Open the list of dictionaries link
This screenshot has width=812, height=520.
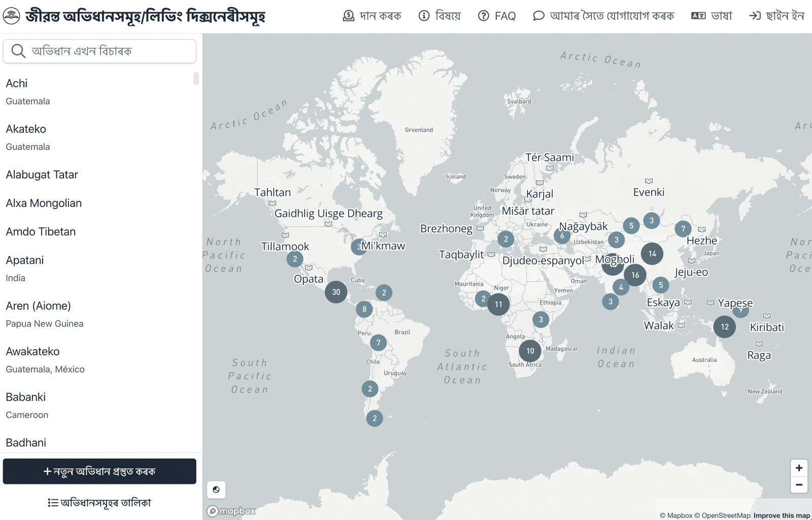click(99, 503)
